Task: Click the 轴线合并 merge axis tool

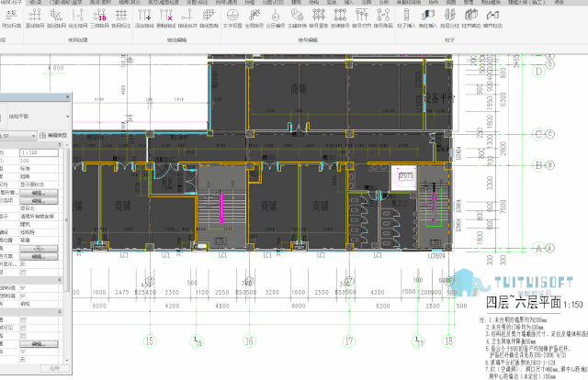Action: coord(187,18)
